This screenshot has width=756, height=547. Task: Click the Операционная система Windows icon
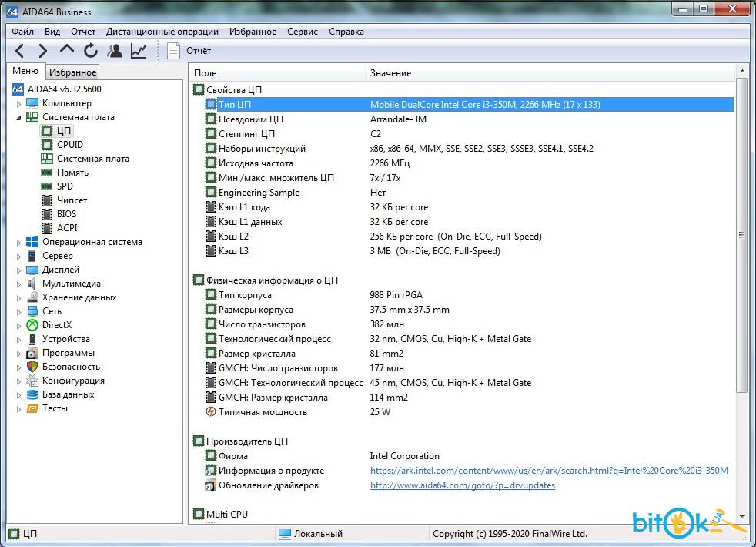click(32, 242)
